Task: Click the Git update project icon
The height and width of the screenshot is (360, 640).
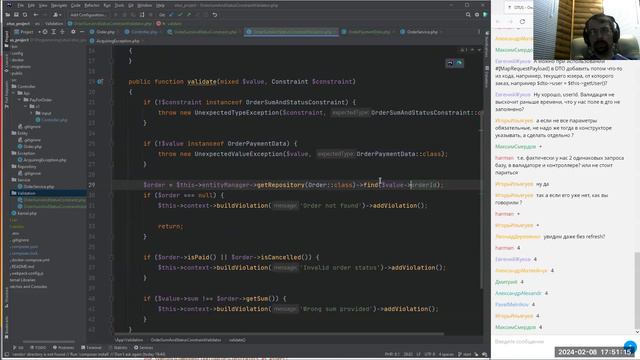Action: click(171, 15)
